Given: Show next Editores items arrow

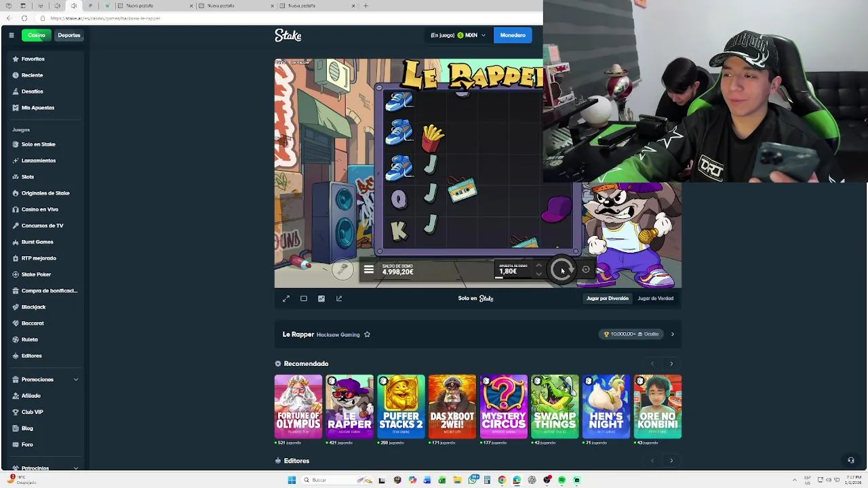Looking at the screenshot, I should (x=671, y=461).
